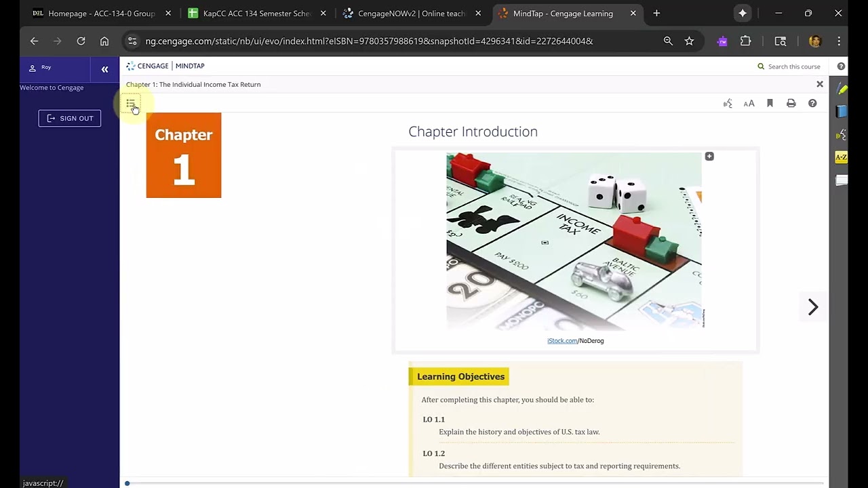Go back in browser history

[x=34, y=41]
